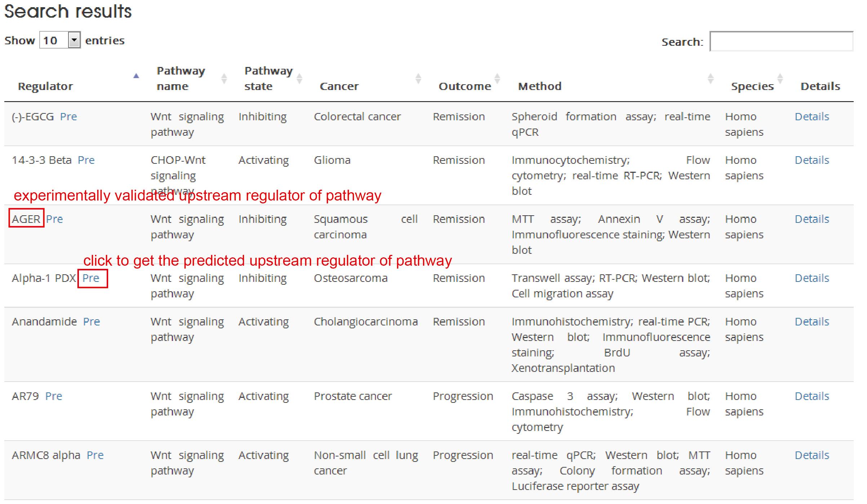Click Pre link next to AGER

(x=54, y=219)
